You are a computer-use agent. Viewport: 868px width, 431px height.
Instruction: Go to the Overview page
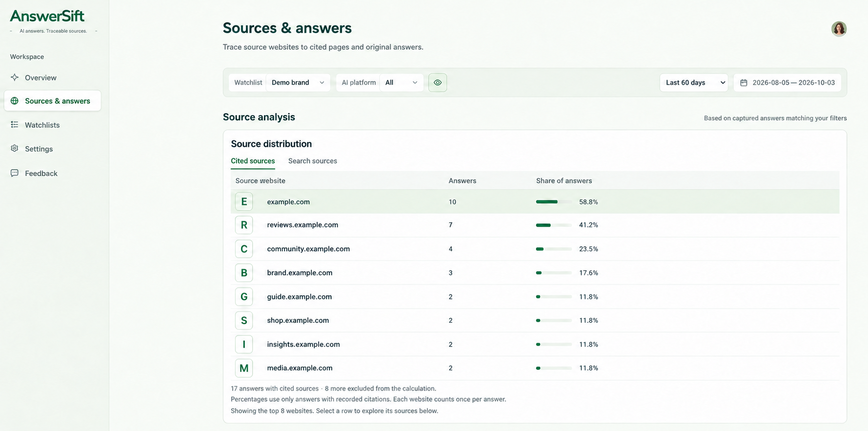(x=40, y=78)
